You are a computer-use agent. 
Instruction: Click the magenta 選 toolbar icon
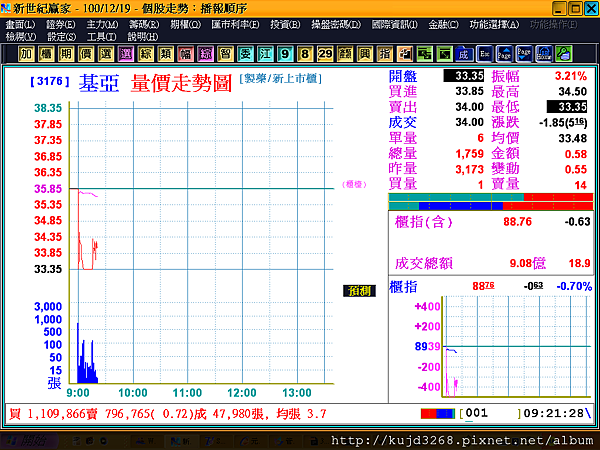[x=125, y=54]
